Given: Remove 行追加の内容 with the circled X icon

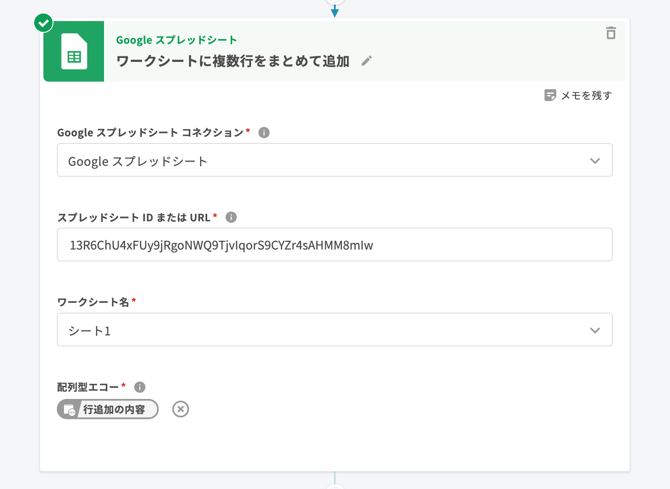Looking at the screenshot, I should click(180, 409).
